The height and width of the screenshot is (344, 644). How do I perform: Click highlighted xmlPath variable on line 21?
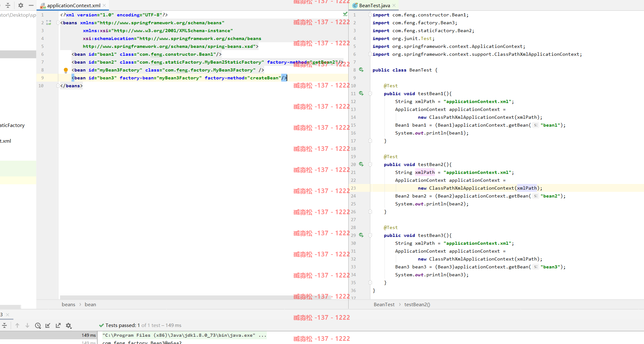point(425,172)
